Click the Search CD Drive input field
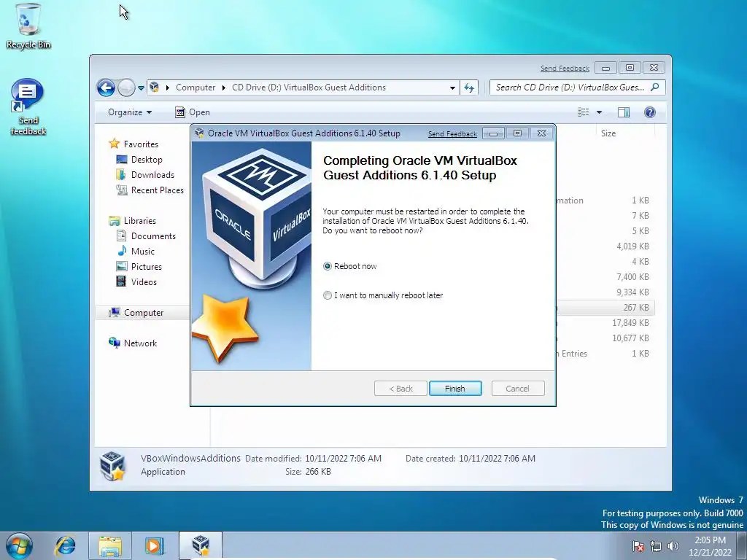 [570, 87]
